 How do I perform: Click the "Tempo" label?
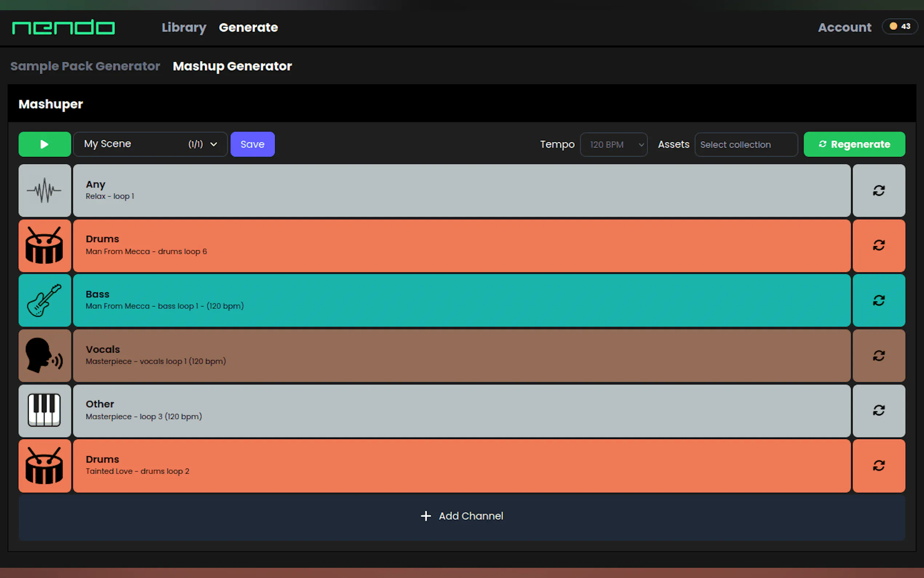click(x=557, y=144)
